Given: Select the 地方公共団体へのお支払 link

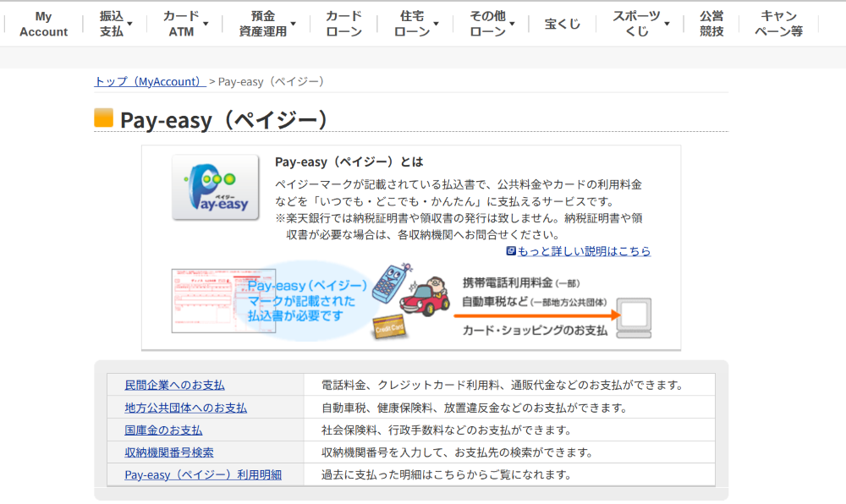Looking at the screenshot, I should 185,408.
